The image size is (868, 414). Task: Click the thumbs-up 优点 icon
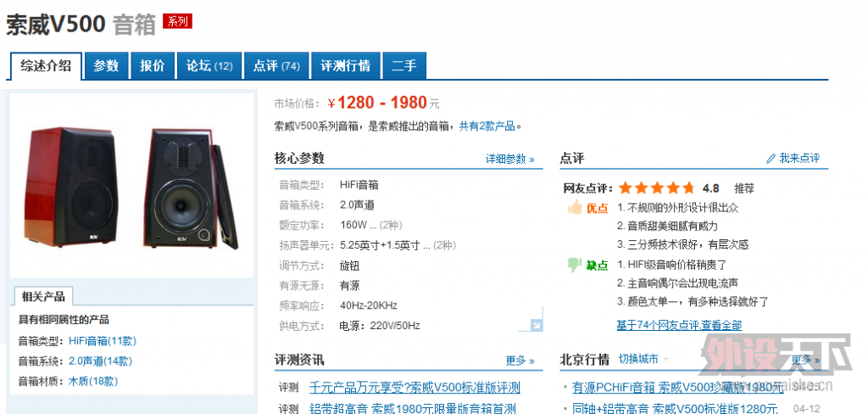576,208
